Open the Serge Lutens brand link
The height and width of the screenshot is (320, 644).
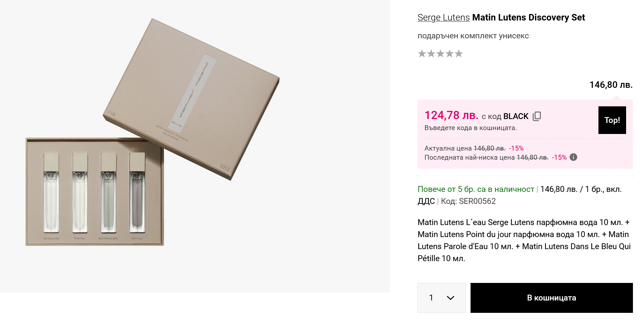click(x=444, y=18)
